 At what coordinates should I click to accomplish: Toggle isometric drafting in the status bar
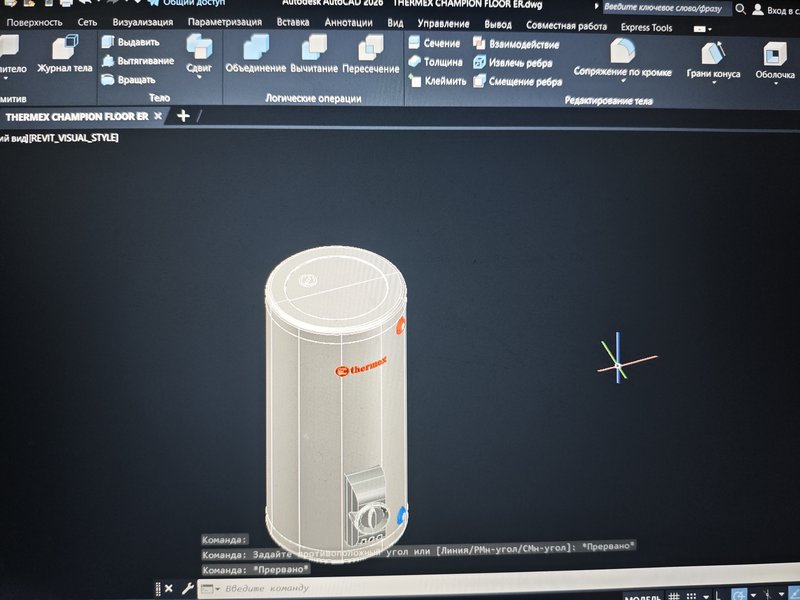(x=766, y=595)
